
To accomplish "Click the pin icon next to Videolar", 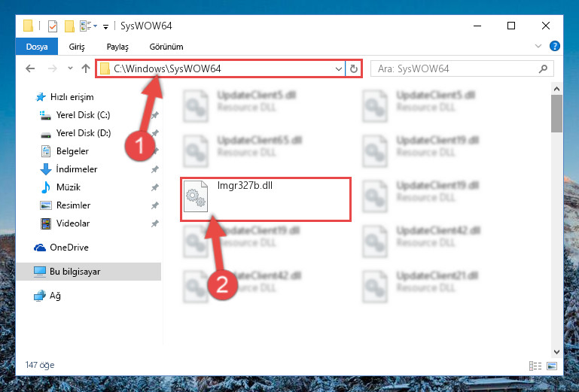I will click(x=154, y=223).
